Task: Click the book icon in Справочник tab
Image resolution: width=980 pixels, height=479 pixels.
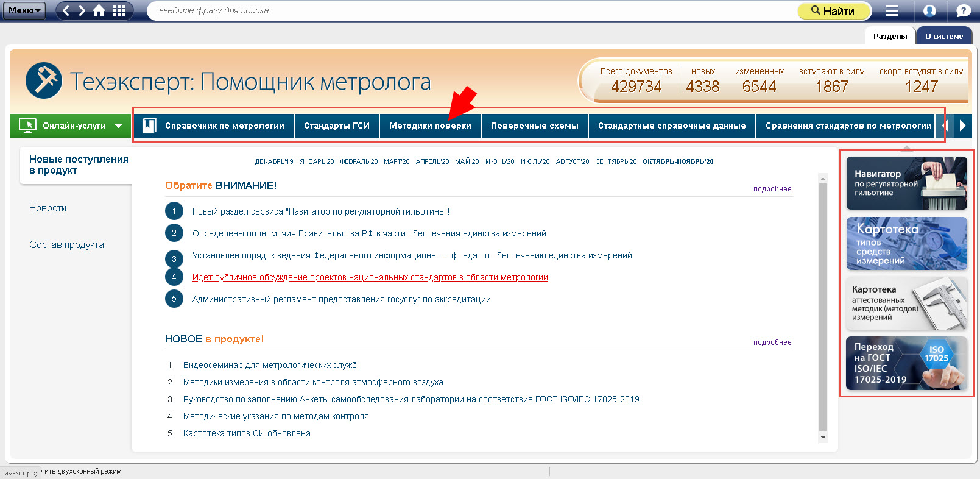Action: pos(149,126)
